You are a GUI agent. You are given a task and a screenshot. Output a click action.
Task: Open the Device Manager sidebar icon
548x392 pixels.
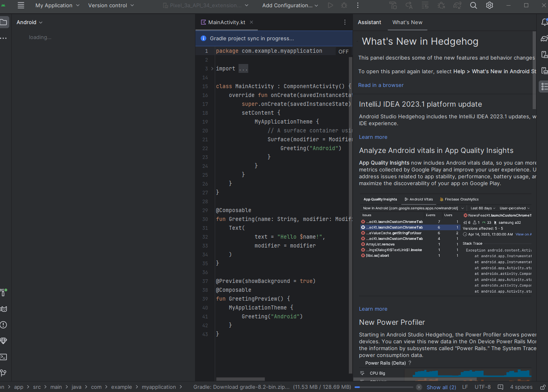[544, 54]
